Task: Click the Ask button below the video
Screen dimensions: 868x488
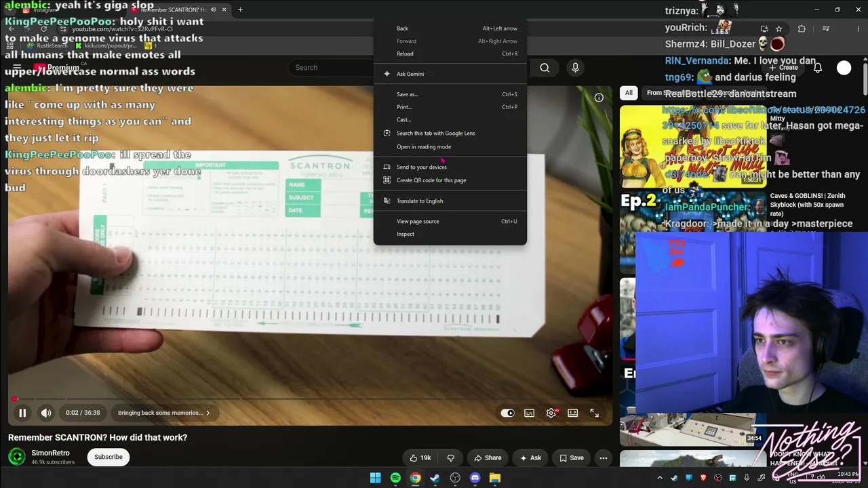Action: click(x=530, y=458)
